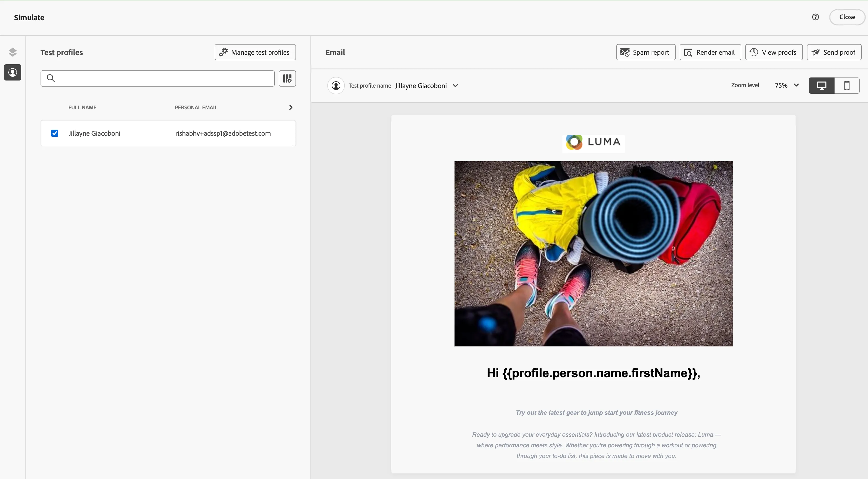Open the Zoom level 75% dropdown
The image size is (868, 479).
tap(786, 85)
